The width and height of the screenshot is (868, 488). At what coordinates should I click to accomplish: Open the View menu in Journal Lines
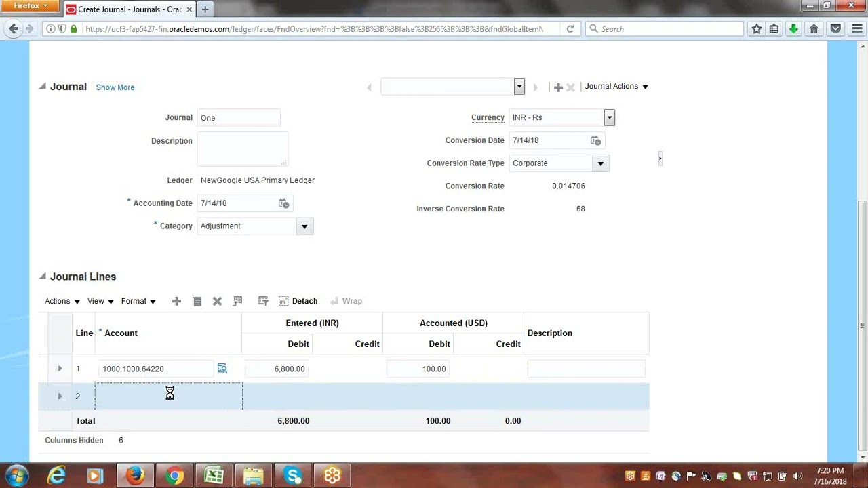point(100,301)
